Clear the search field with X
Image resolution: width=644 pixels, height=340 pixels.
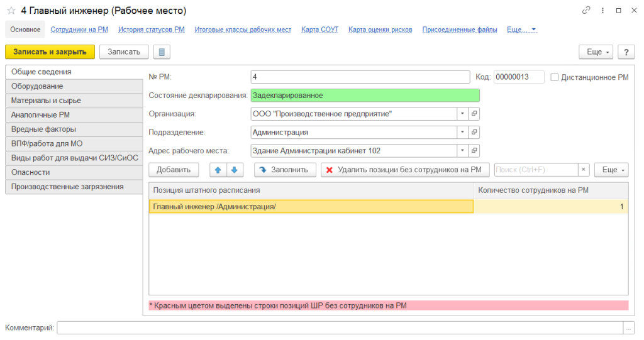584,170
